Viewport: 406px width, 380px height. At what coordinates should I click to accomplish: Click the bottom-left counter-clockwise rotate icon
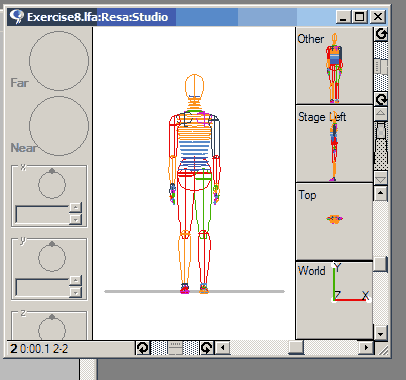tap(143, 348)
